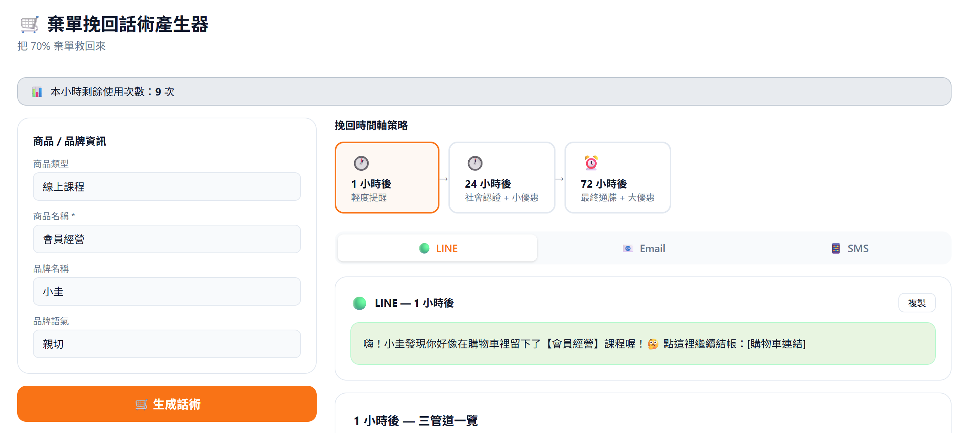Click the Email envelope icon in the tab
Viewport: 980px width, 433px height.
(x=627, y=249)
